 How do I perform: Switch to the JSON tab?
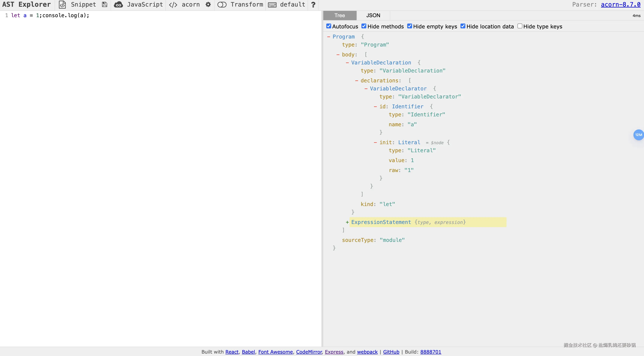pyautogui.click(x=373, y=16)
